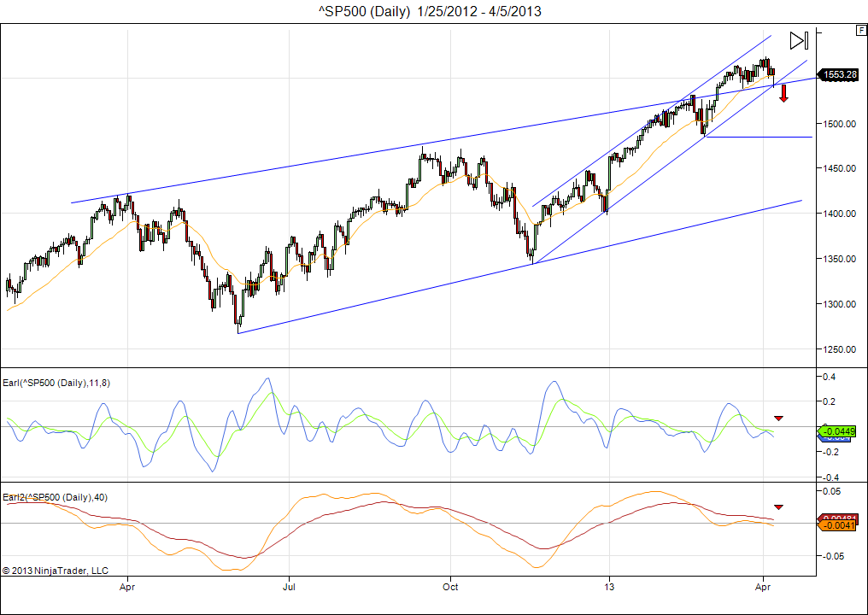The height and width of the screenshot is (615, 868).
Task: Select the Earl2(^SP500 (Daily),40) indicator label
Action: [55, 497]
